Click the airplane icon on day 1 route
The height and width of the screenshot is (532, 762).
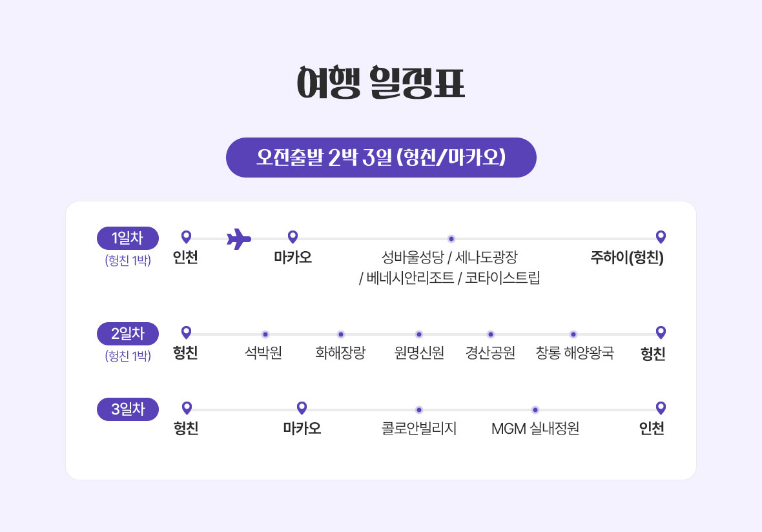click(x=239, y=239)
